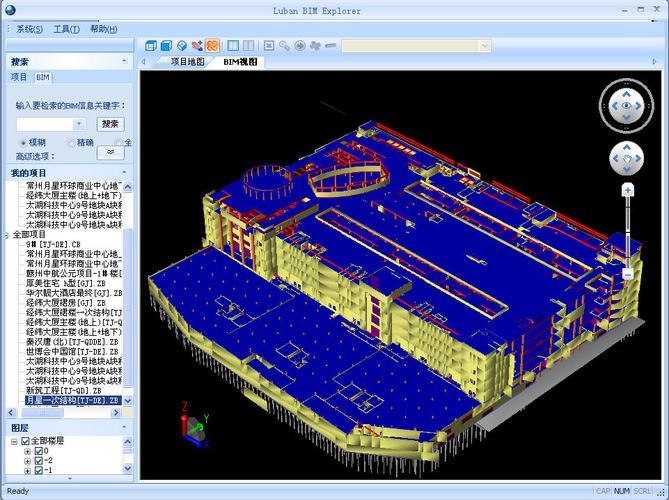Screen dimensions: 669x500
Task: Uncheck floor 0 layer checkbox
Action: (x=38, y=451)
